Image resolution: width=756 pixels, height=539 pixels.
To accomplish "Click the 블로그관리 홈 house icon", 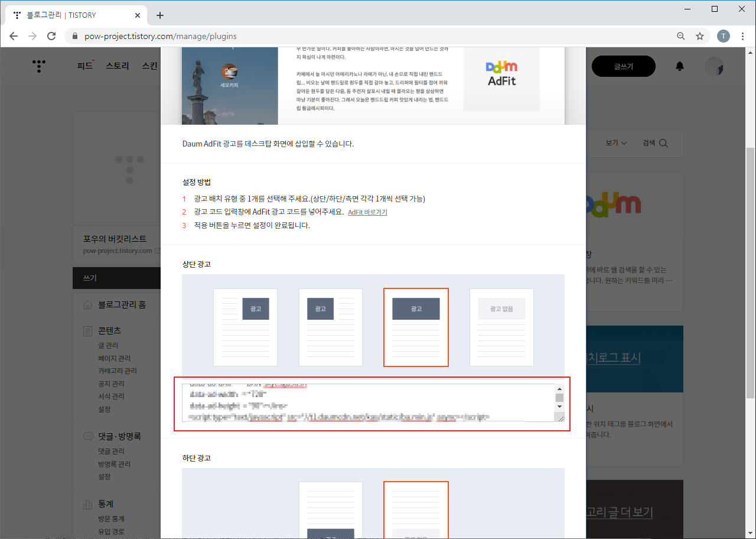I will coord(87,305).
